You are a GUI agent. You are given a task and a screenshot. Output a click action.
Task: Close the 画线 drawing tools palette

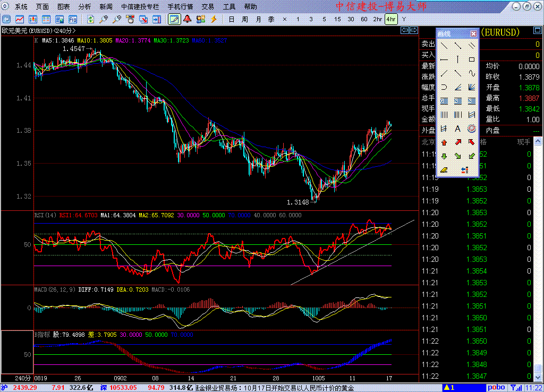point(473,33)
